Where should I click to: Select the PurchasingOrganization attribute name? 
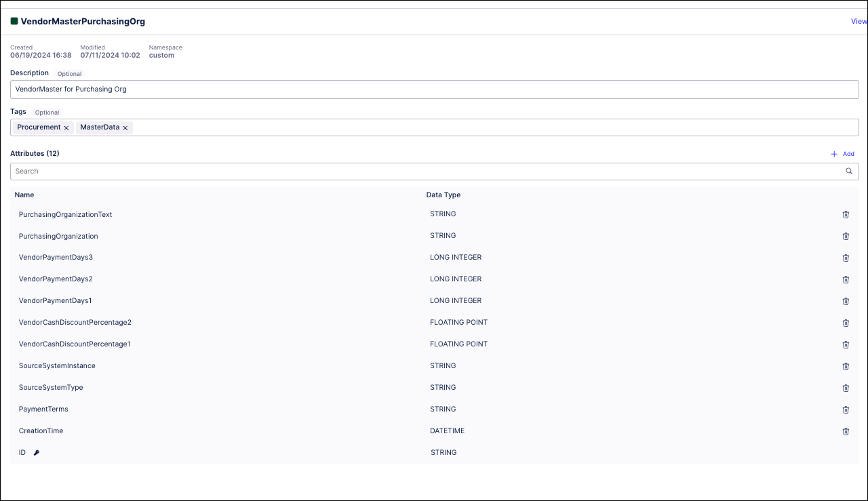pyautogui.click(x=58, y=236)
